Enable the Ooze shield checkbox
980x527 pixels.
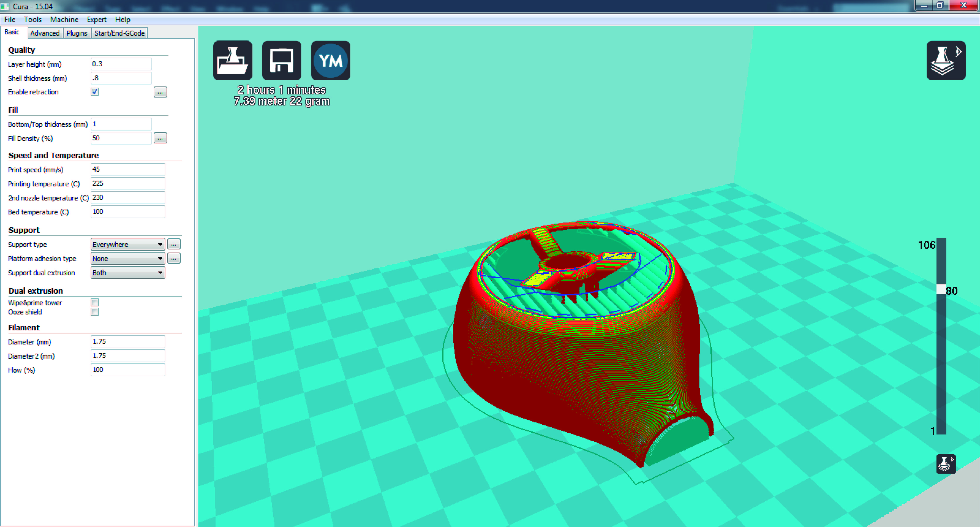point(95,312)
